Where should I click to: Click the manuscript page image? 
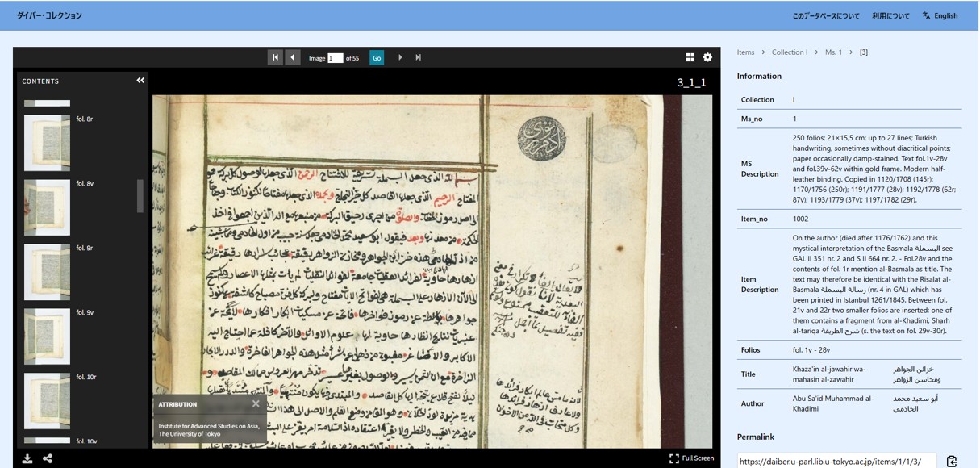432,271
